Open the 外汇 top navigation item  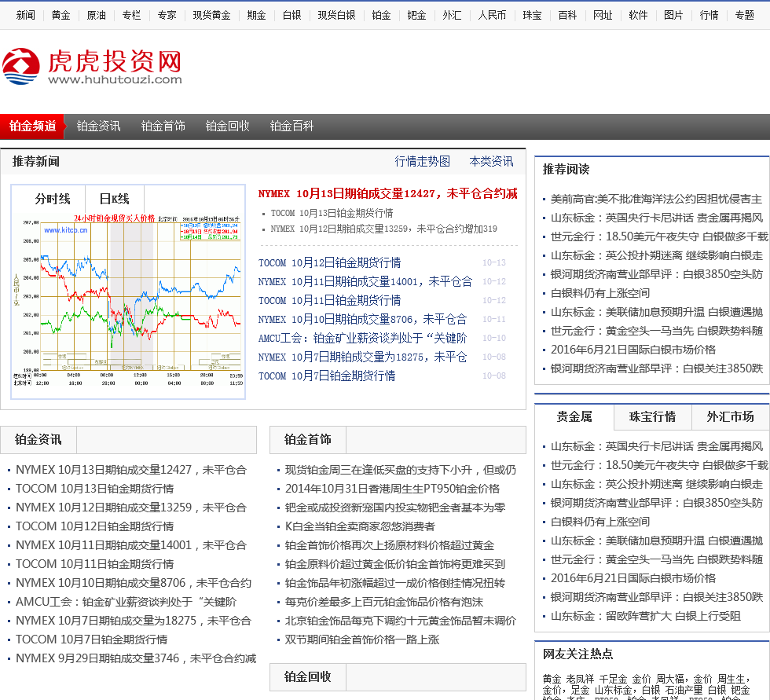[452, 15]
